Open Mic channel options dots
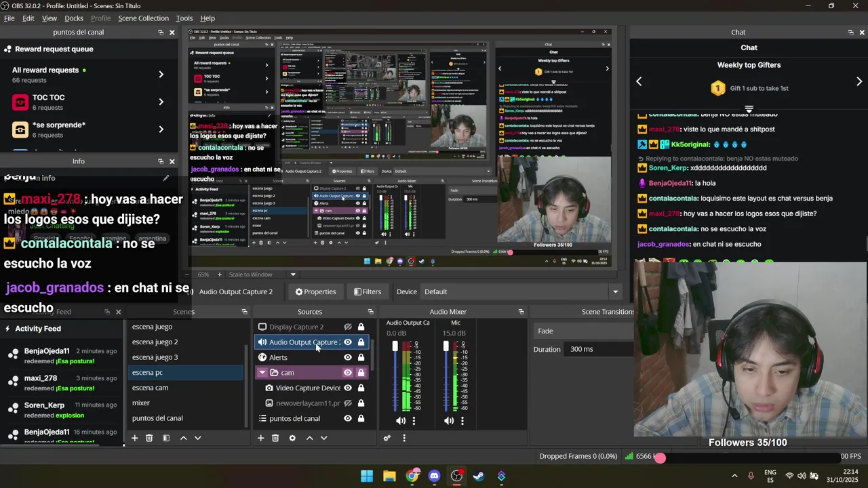The image size is (868, 488). [462, 420]
